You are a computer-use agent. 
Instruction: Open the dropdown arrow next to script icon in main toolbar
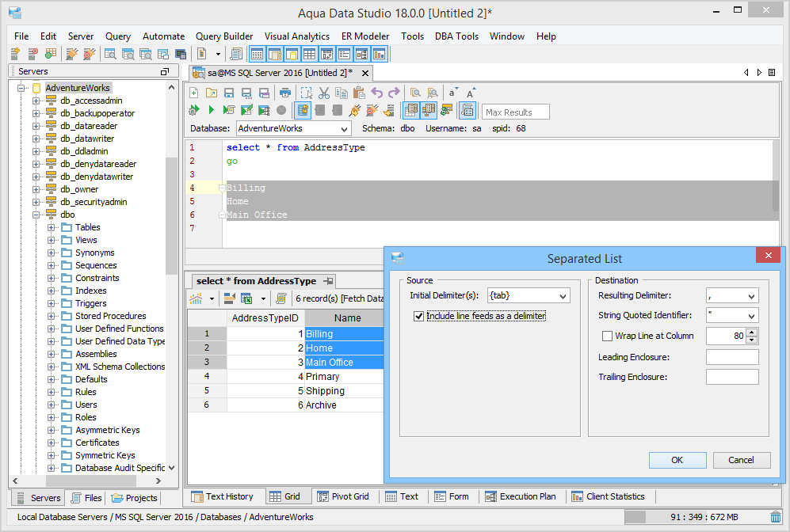tap(218, 53)
